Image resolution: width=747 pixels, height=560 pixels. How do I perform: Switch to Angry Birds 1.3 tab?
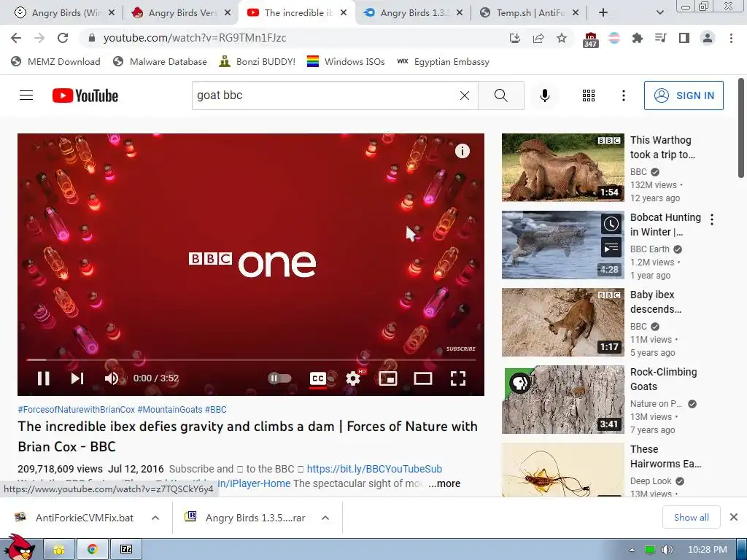[x=413, y=13]
